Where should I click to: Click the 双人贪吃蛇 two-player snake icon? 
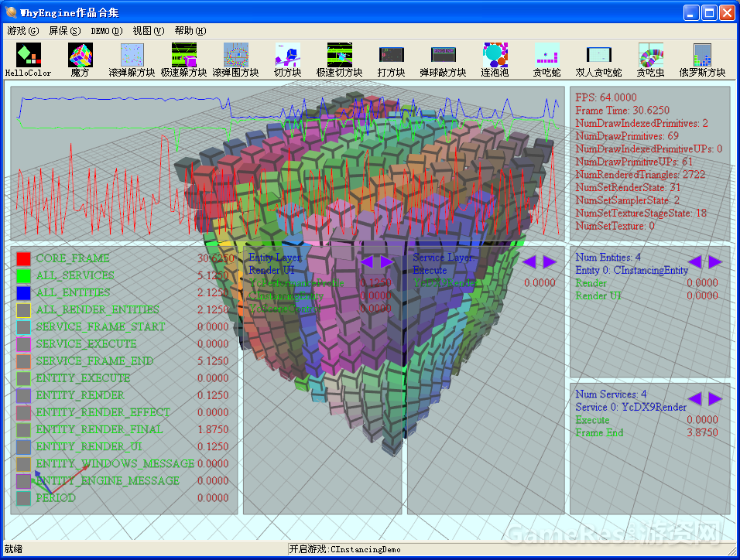tap(598, 60)
